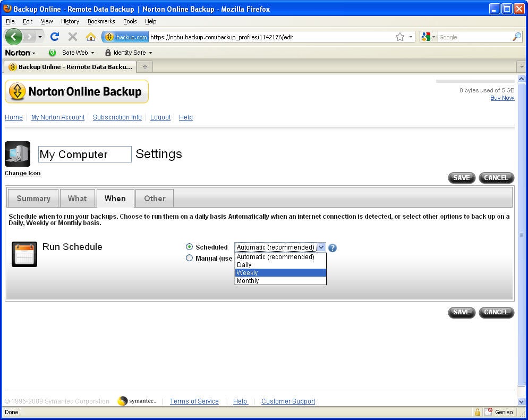Image resolution: width=528 pixels, height=420 pixels.
Task: Open the Help link in navigation
Action: point(185,117)
